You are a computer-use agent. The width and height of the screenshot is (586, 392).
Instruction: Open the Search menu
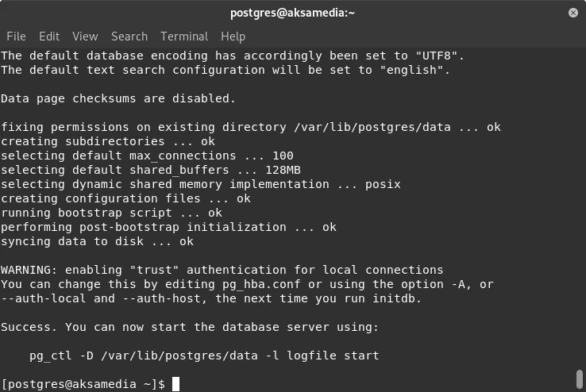coord(129,37)
